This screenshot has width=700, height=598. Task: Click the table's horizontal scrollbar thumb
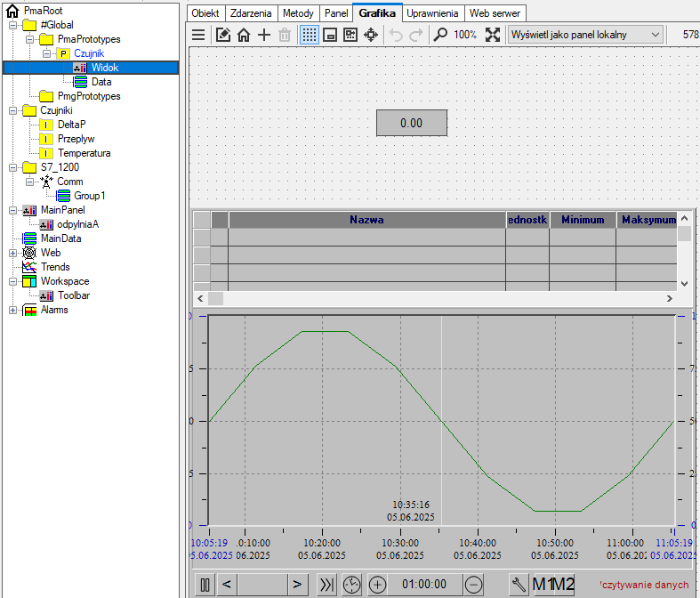coord(215,298)
